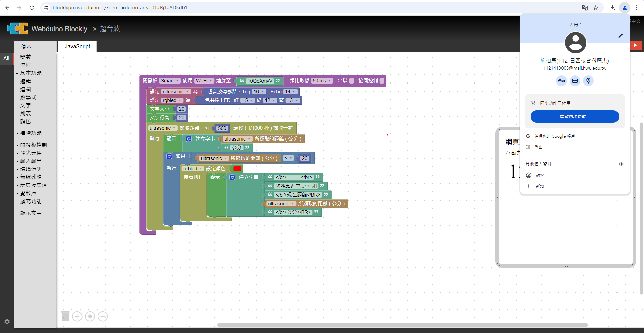
Task: Open settings gear at bottom left
Action: coord(7,322)
